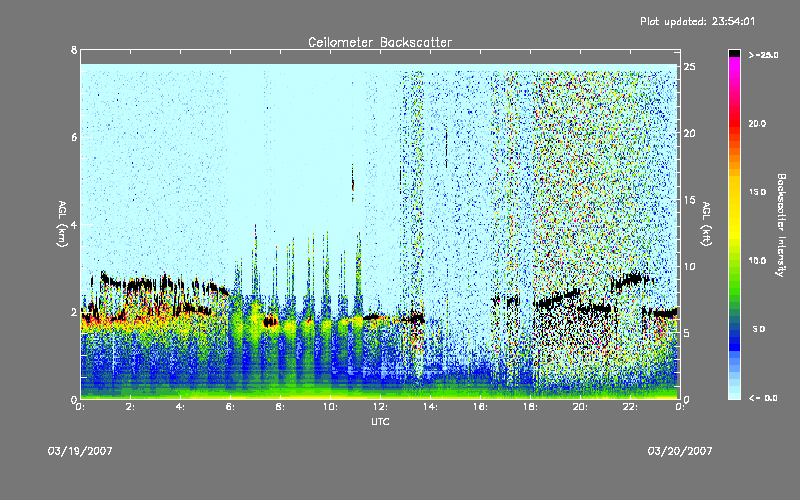Click the "25" tick on kft axis
Screen dimensions: 800x500
(690, 67)
